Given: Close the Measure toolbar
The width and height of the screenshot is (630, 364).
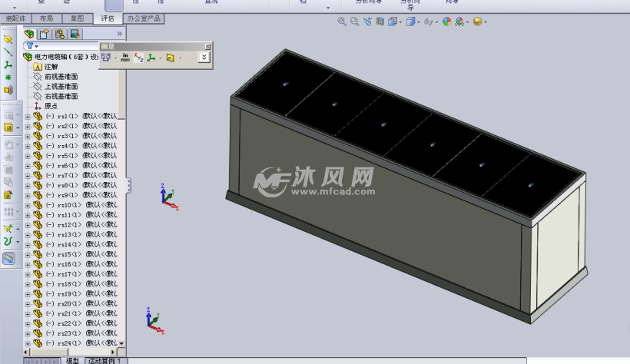Looking at the screenshot, I should click(207, 47).
